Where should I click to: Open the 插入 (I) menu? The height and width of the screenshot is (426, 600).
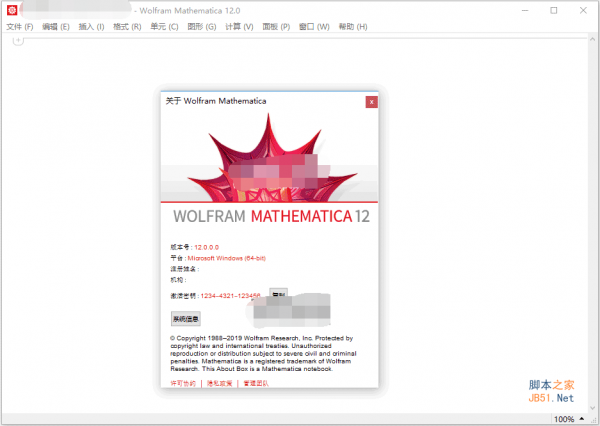pyautogui.click(x=91, y=26)
